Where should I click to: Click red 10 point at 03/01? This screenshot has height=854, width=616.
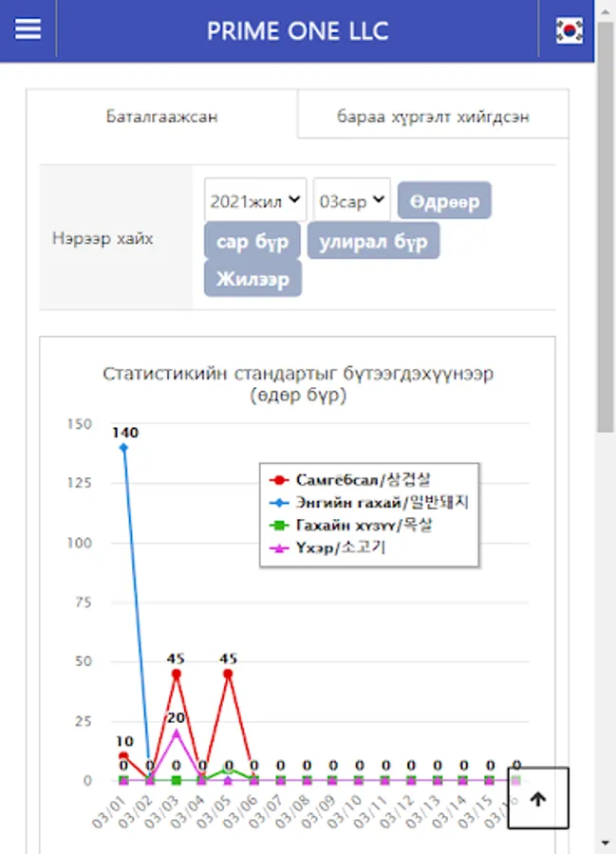pyautogui.click(x=123, y=756)
